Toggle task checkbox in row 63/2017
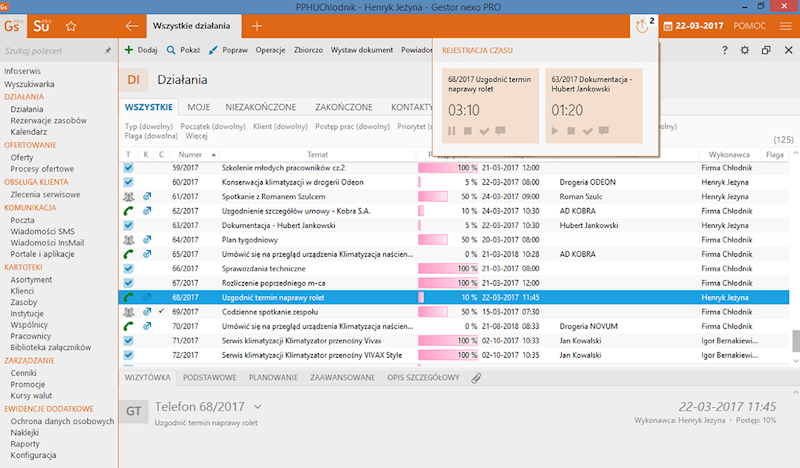 (x=129, y=225)
